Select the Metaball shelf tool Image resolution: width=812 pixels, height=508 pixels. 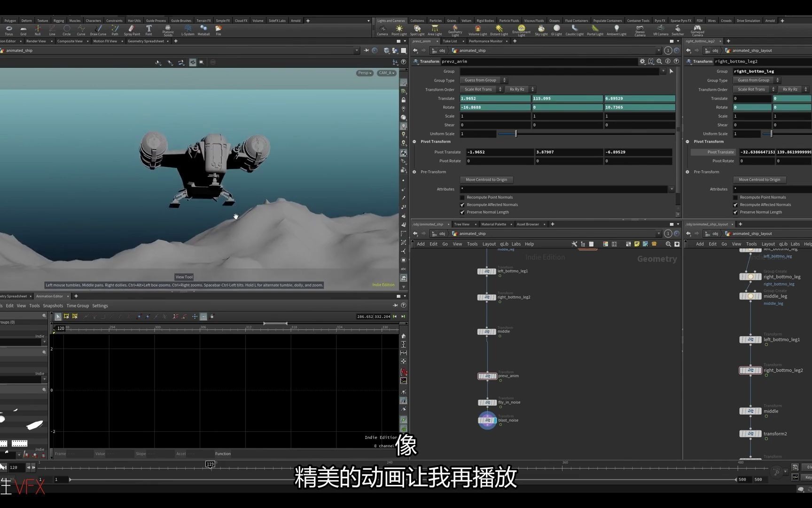click(x=203, y=30)
